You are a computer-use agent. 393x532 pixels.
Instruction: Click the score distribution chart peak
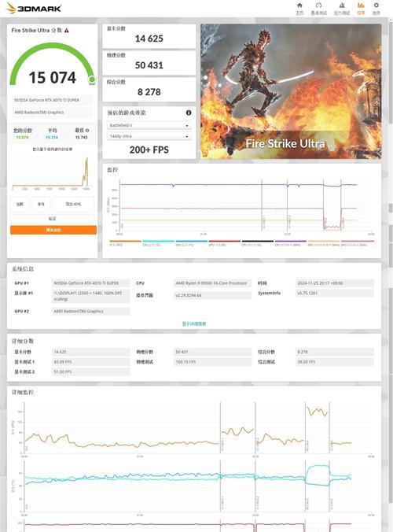pos(86,163)
